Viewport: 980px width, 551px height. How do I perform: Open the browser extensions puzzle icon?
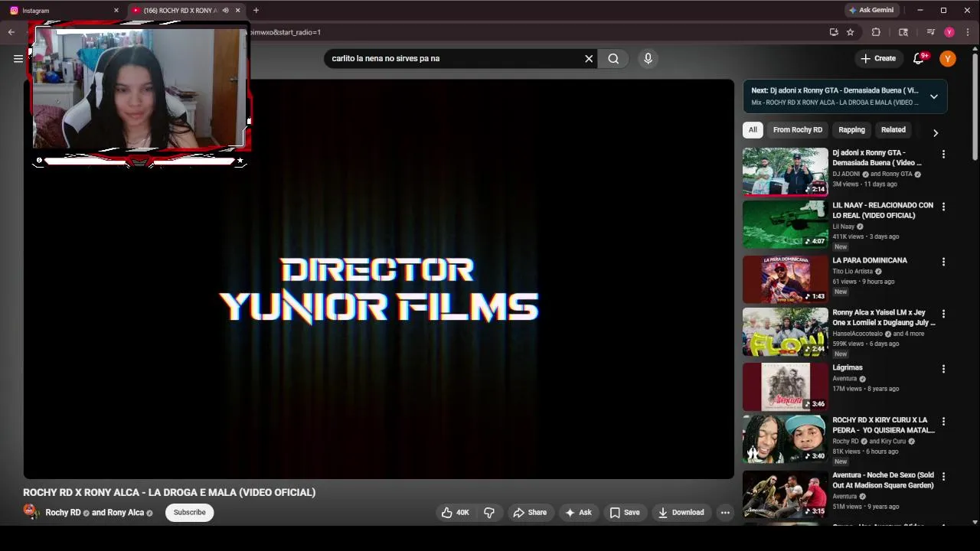[x=876, y=32]
